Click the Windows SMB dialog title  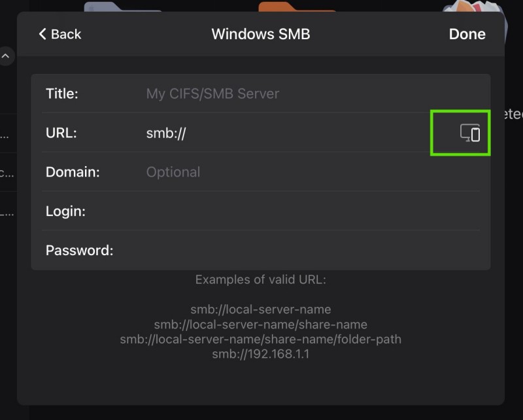(260, 34)
